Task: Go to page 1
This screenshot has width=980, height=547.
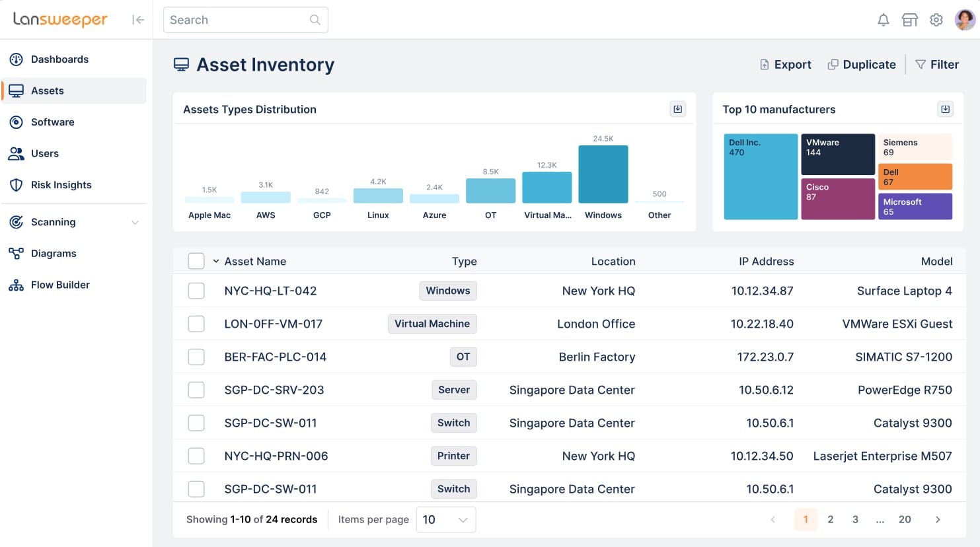Action: click(806, 520)
